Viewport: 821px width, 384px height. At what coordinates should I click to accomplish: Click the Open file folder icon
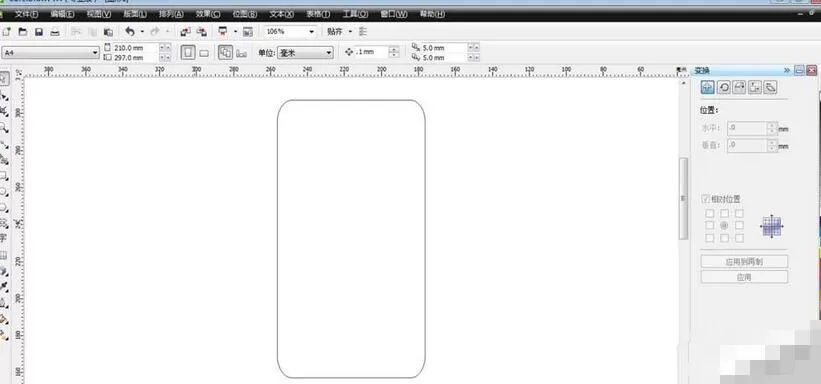click(x=23, y=32)
